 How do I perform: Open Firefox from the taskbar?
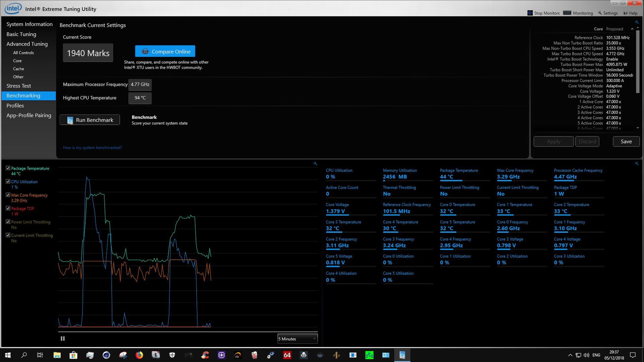139,355
